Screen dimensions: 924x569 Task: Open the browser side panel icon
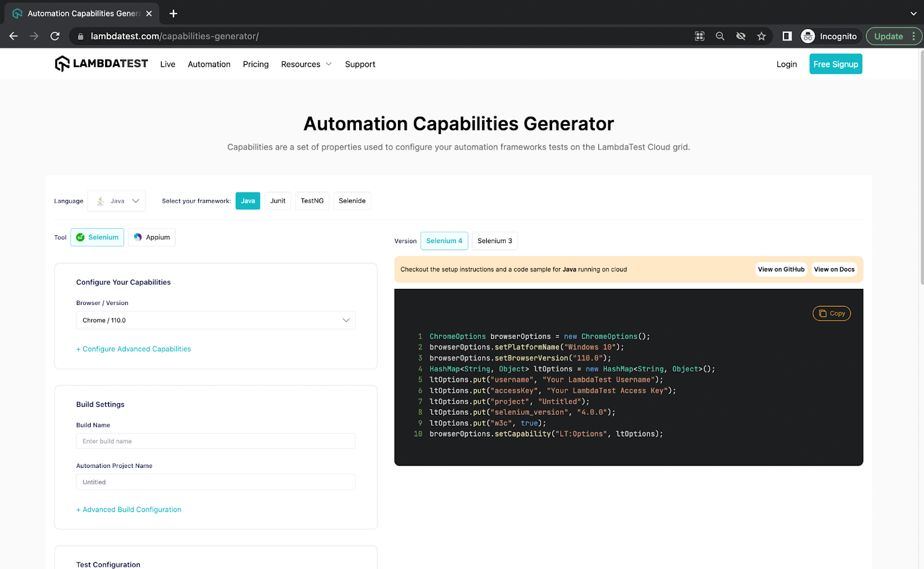tap(786, 36)
